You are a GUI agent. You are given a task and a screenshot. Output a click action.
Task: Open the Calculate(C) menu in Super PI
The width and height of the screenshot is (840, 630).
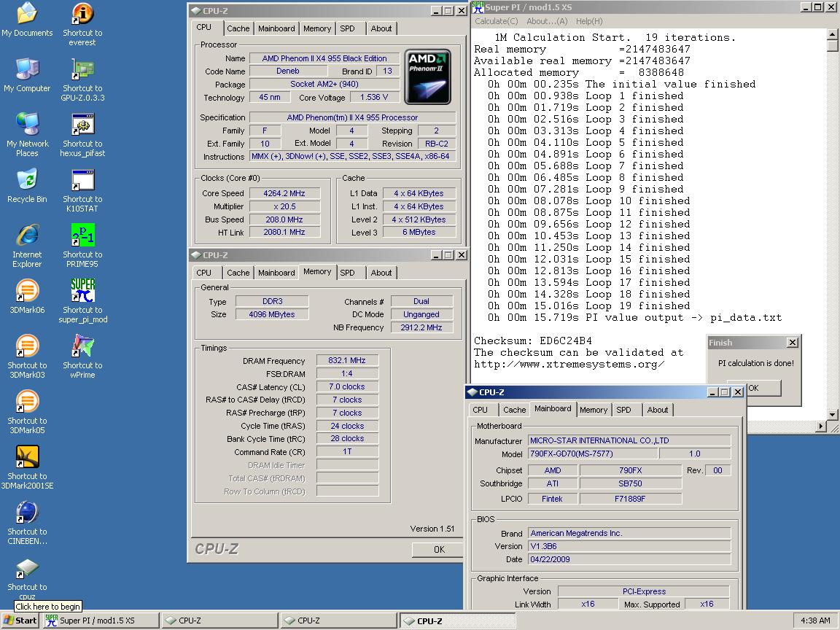click(x=496, y=21)
